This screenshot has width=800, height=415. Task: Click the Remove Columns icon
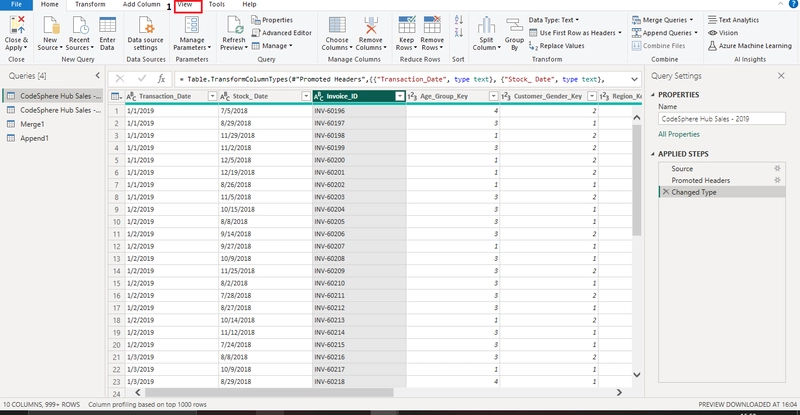[x=371, y=25]
